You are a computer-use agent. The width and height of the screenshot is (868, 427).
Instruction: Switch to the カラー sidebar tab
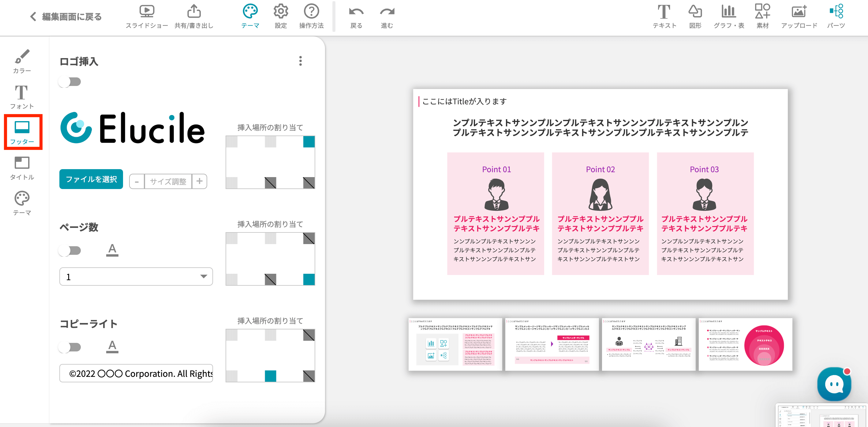[x=22, y=61]
